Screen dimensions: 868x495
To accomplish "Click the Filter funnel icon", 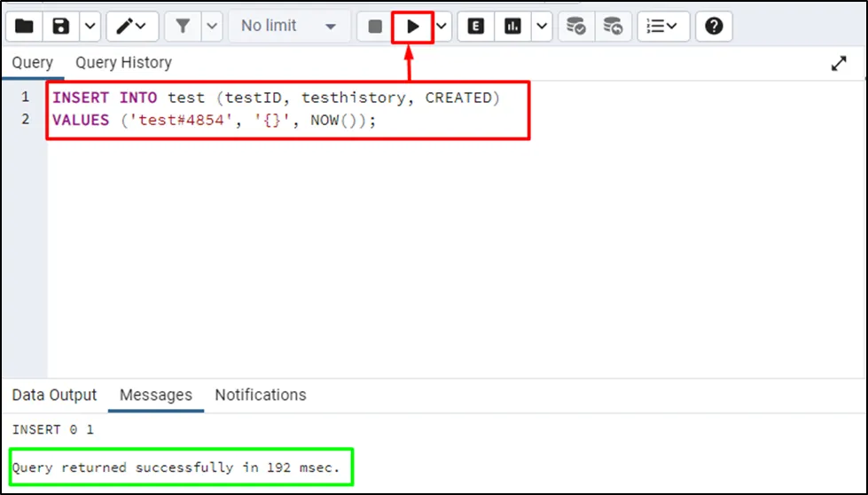I will click(x=183, y=27).
